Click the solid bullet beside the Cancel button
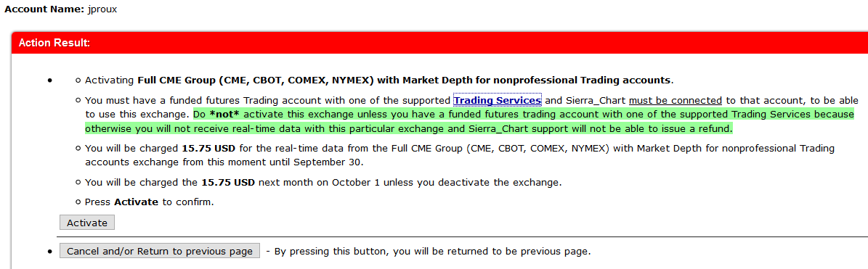 (x=50, y=251)
